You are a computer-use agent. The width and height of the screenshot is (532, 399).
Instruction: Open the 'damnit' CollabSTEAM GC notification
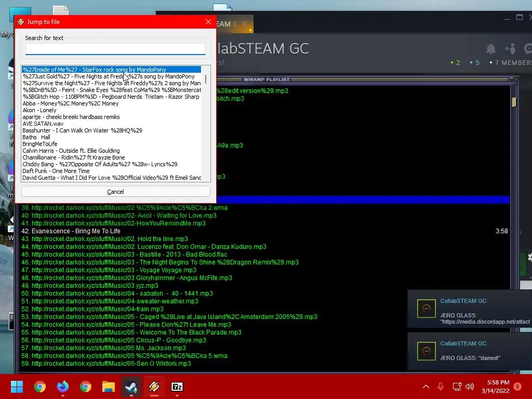pos(470,351)
